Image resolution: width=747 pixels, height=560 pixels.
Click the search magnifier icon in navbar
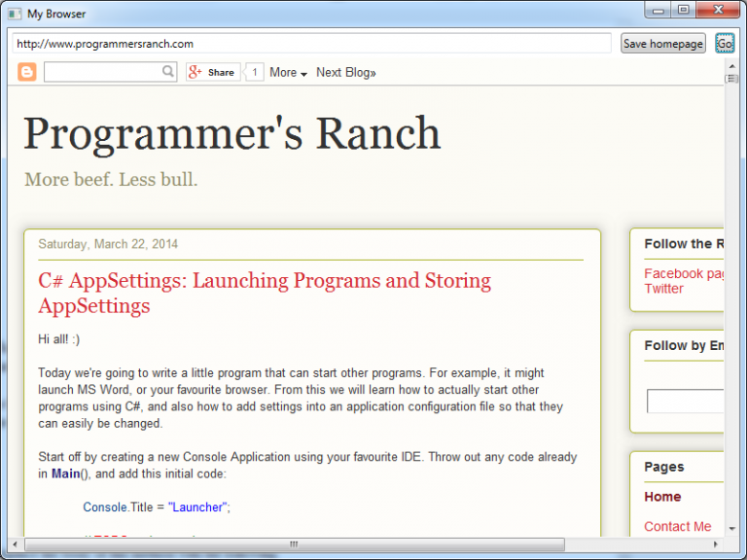pos(168,72)
